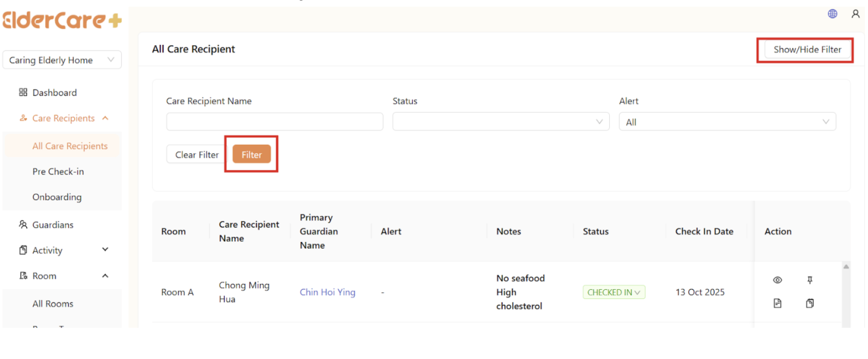Click the copy clipboard icon in Action column

tap(810, 304)
